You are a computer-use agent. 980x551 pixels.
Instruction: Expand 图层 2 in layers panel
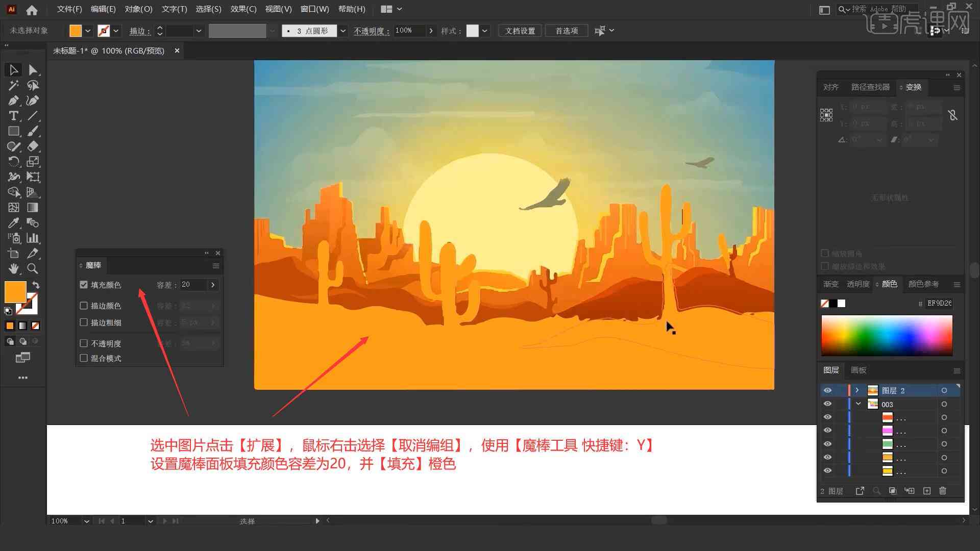tap(857, 390)
